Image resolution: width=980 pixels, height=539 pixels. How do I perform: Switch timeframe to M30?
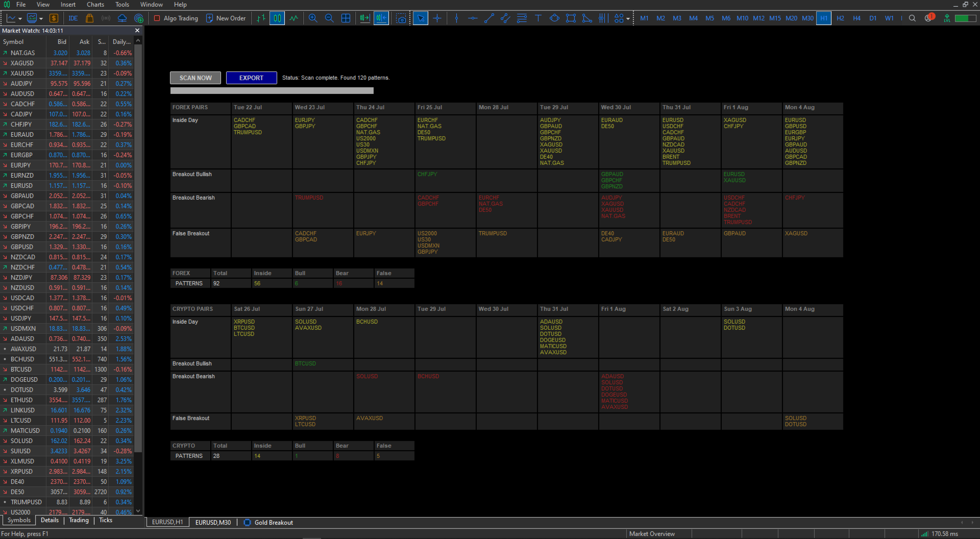(807, 18)
